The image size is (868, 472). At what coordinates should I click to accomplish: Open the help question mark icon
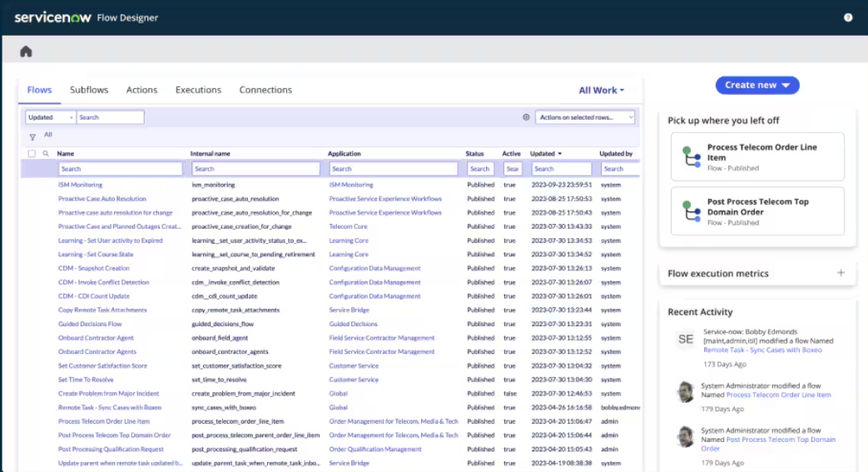coord(847,17)
